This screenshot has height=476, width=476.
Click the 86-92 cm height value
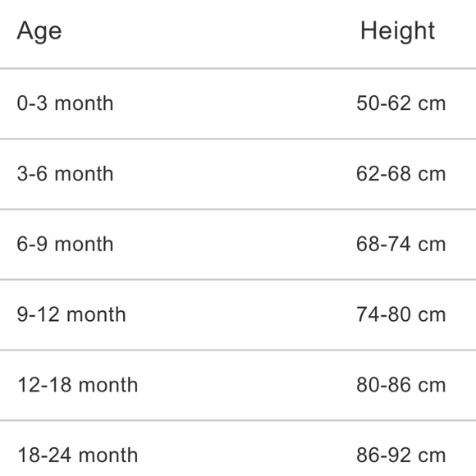pyautogui.click(x=401, y=455)
